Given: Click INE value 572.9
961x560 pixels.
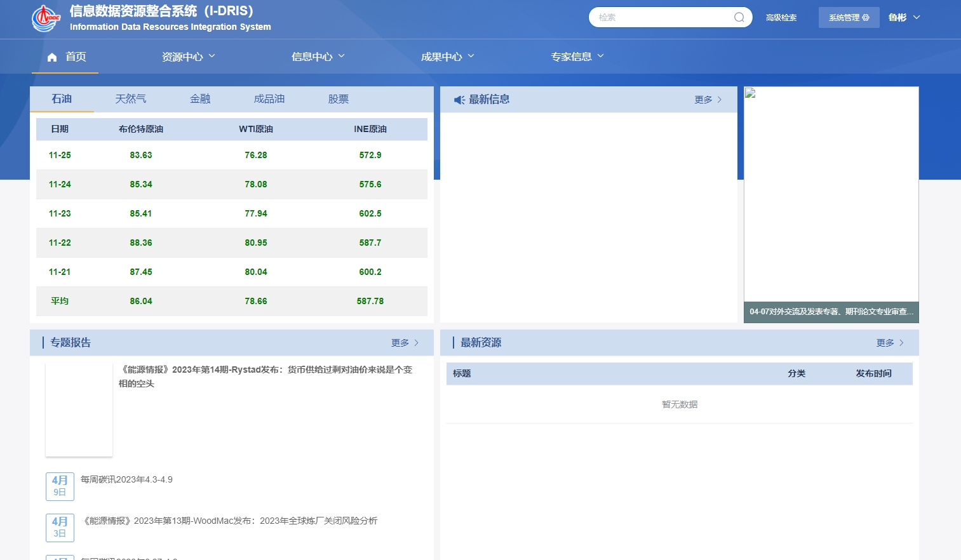Looking at the screenshot, I should (x=370, y=155).
